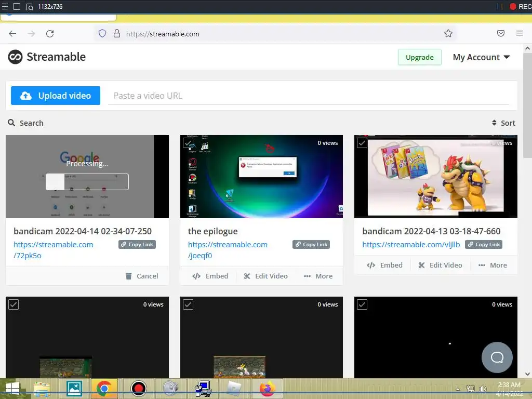Click Edit Video for bandicam 03-18-47-660
Viewport: 532px width, 399px height.
pos(440,265)
